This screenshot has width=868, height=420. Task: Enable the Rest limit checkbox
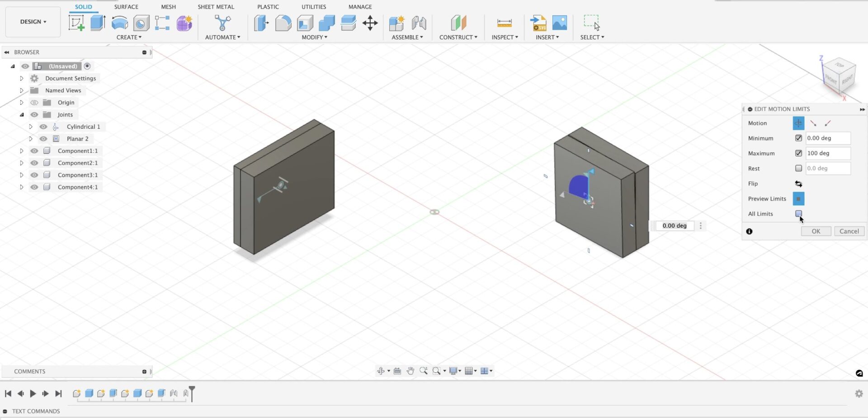798,168
